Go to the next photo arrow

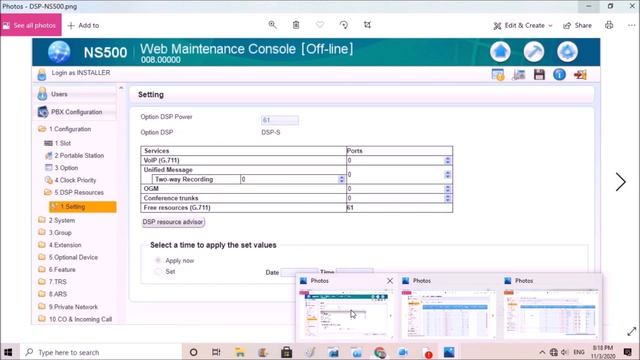tap(621, 182)
